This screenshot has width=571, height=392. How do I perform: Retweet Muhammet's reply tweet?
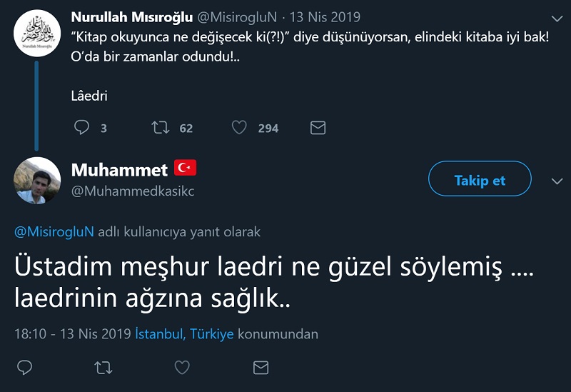103,368
